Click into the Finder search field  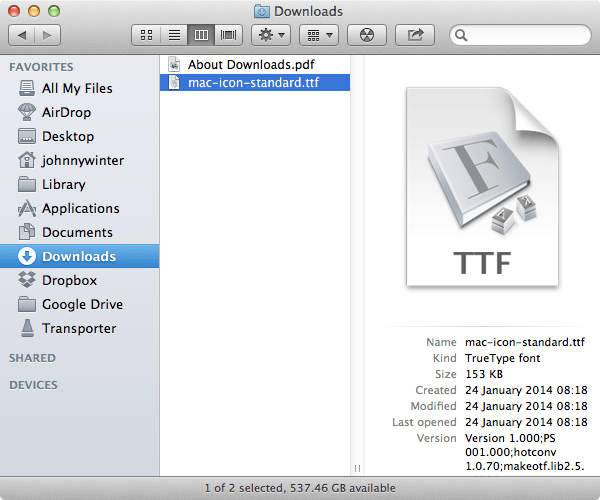tap(520, 35)
